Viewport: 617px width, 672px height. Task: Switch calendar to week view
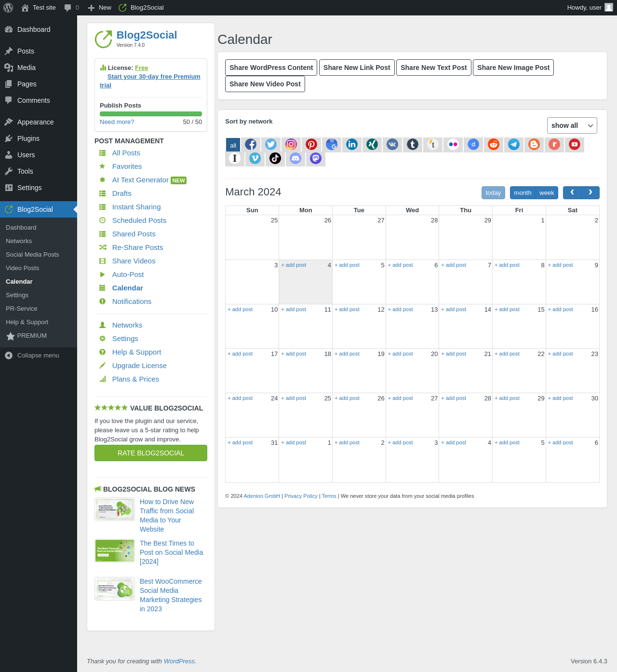pyautogui.click(x=547, y=192)
